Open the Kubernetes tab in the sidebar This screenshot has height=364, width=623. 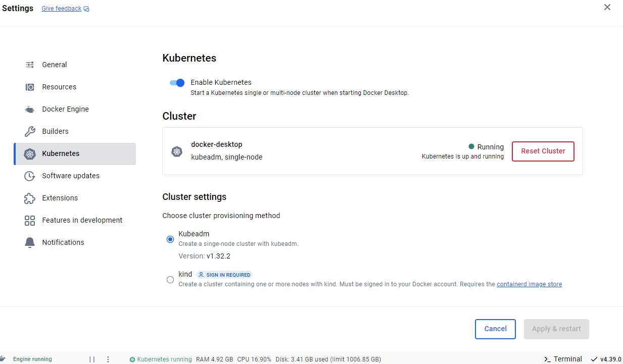click(x=75, y=153)
